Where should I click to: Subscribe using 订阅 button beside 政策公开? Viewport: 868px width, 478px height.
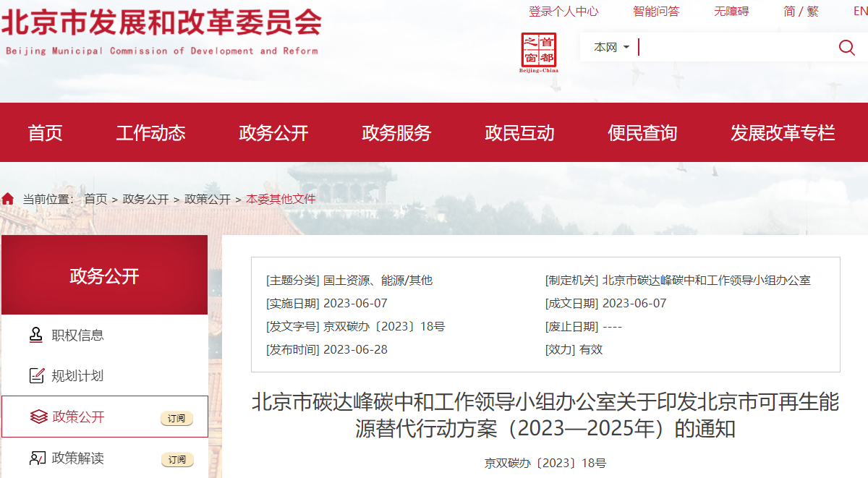click(176, 418)
